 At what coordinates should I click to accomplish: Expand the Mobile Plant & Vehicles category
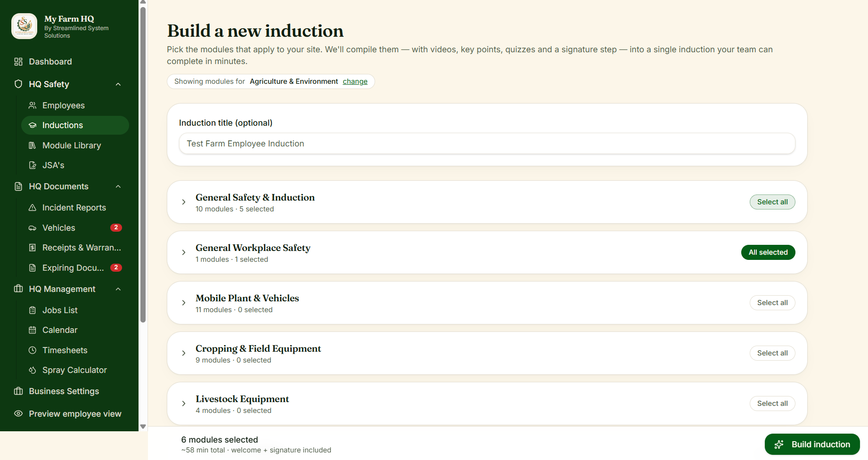pos(184,303)
